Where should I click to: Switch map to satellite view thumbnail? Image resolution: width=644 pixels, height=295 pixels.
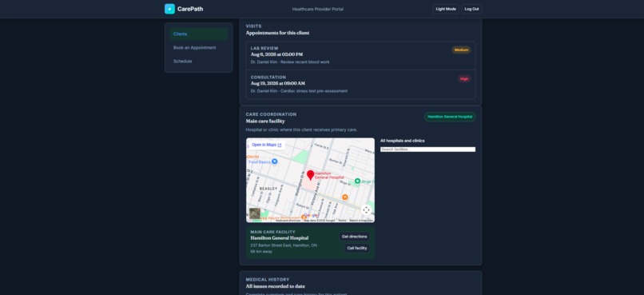click(255, 213)
